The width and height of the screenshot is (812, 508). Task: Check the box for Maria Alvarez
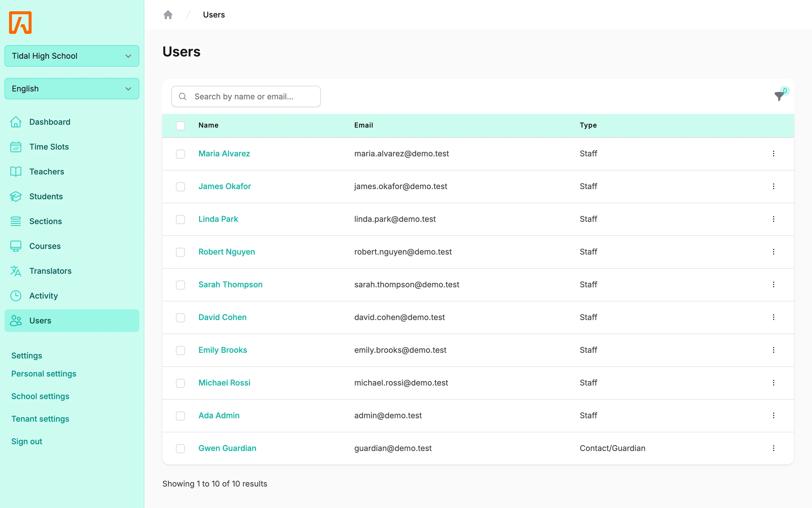(x=180, y=154)
